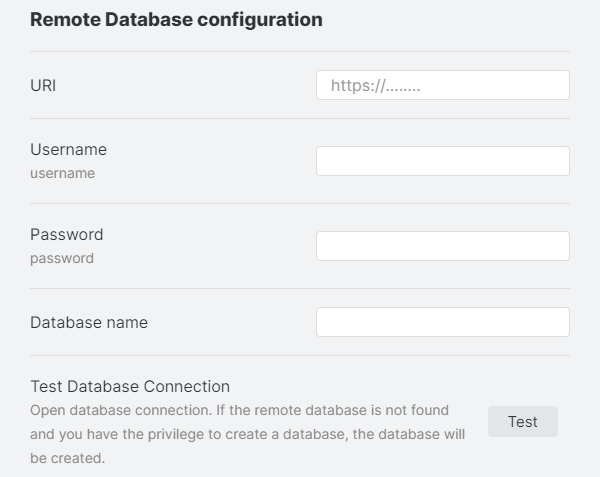Focus the Username text box
The image size is (600, 477).
click(x=442, y=161)
